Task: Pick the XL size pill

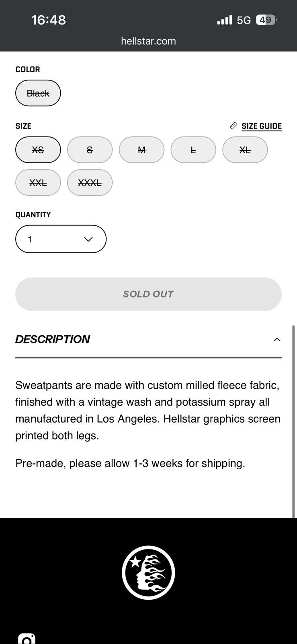Action: (245, 150)
